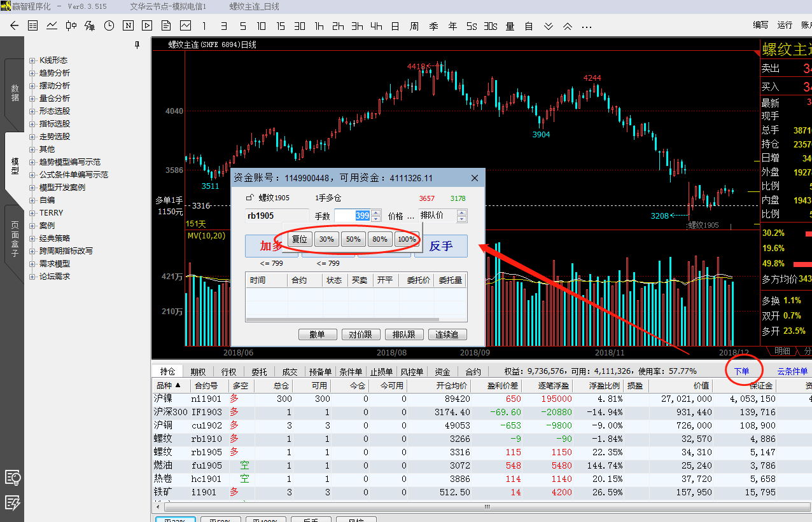Image resolution: width=812 pixels, height=522 pixels.
Task: Click the double chevron up toolbar icon
Action: pos(568,27)
